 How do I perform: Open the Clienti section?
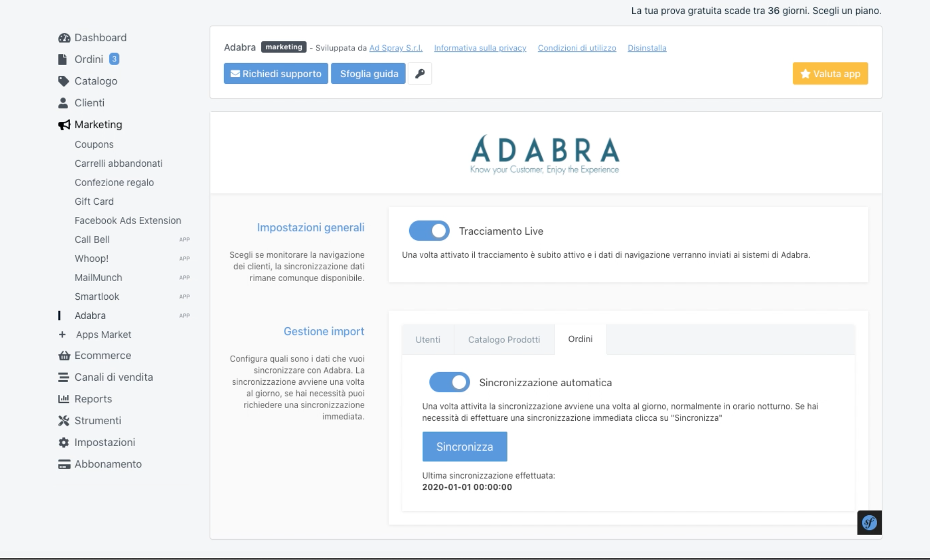pyautogui.click(x=89, y=103)
